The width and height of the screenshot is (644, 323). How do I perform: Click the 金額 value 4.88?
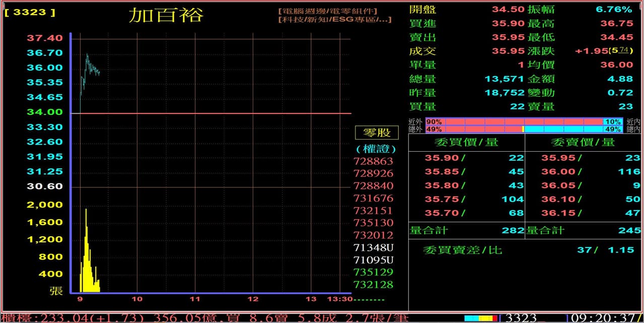[620, 79]
